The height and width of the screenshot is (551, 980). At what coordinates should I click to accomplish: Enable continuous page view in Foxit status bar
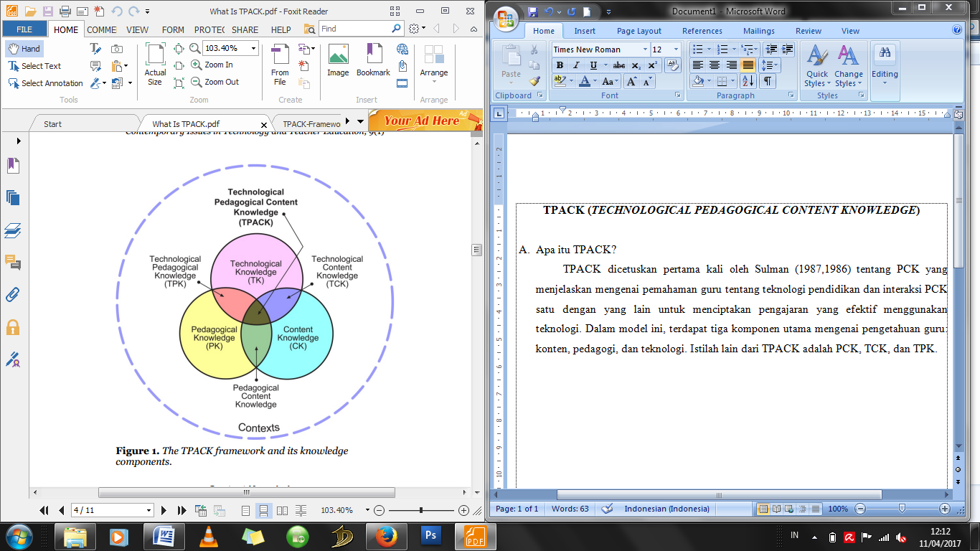[x=263, y=510]
